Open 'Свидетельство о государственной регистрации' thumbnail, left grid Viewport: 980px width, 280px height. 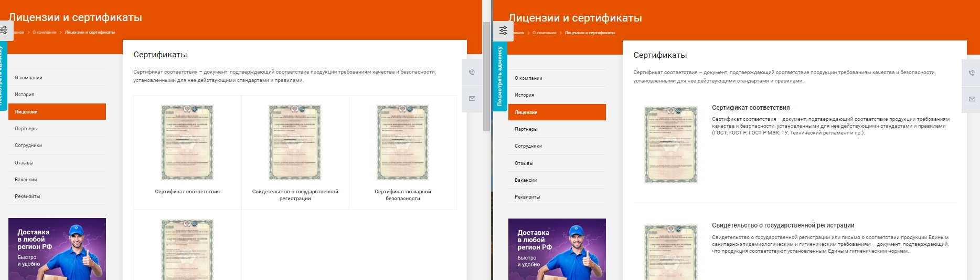pyautogui.click(x=295, y=142)
